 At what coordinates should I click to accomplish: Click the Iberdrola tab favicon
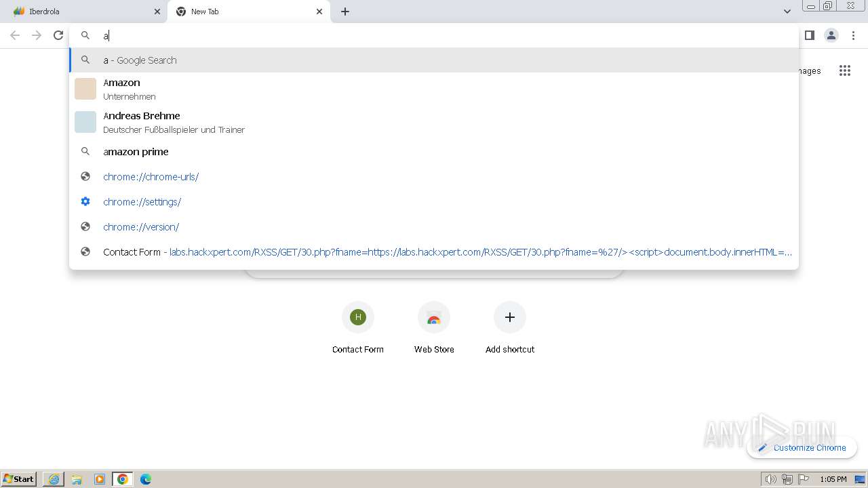(19, 12)
